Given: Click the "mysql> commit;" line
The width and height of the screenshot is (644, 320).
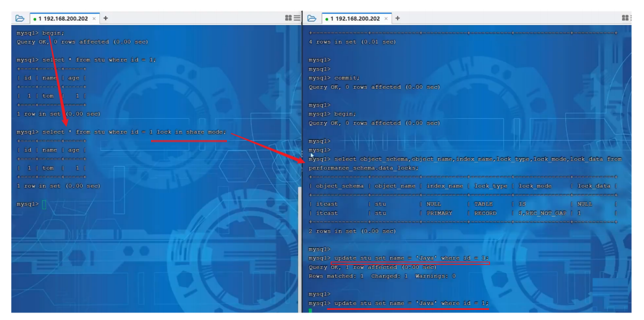Looking at the screenshot, I should coord(334,78).
